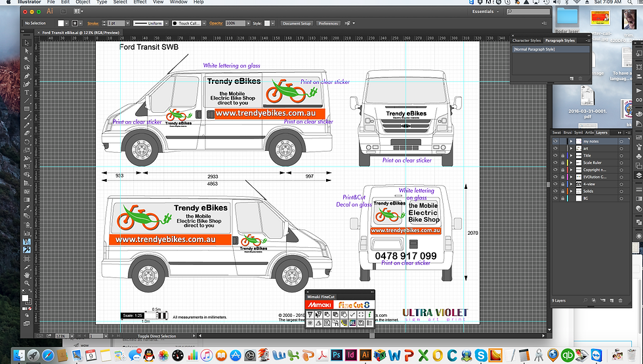The image size is (643, 364).
Task: Select the Line Segment tool
Action: coord(27,101)
